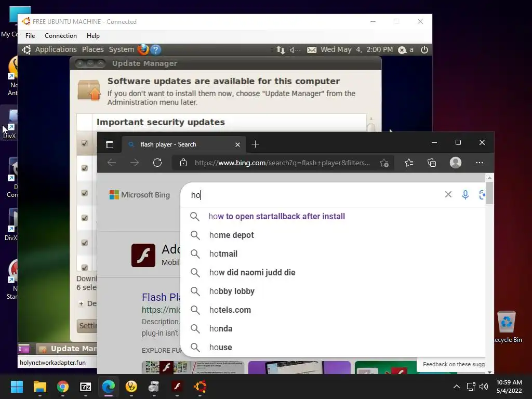Click Update Manager taskbar entry in Ubuntu
This screenshot has height=399, width=532.
[x=67, y=349]
